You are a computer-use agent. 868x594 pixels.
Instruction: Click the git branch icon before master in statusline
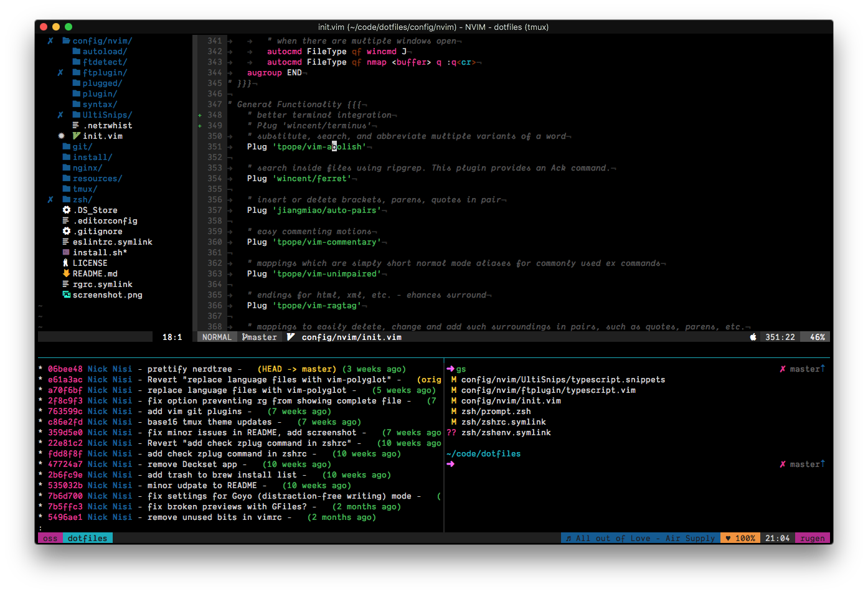pyautogui.click(x=244, y=337)
